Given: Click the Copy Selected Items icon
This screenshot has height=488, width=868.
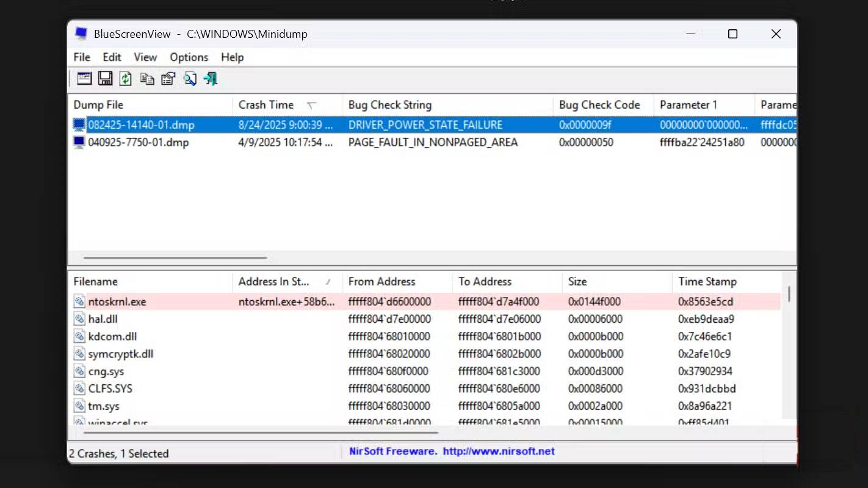Looking at the screenshot, I should (147, 79).
